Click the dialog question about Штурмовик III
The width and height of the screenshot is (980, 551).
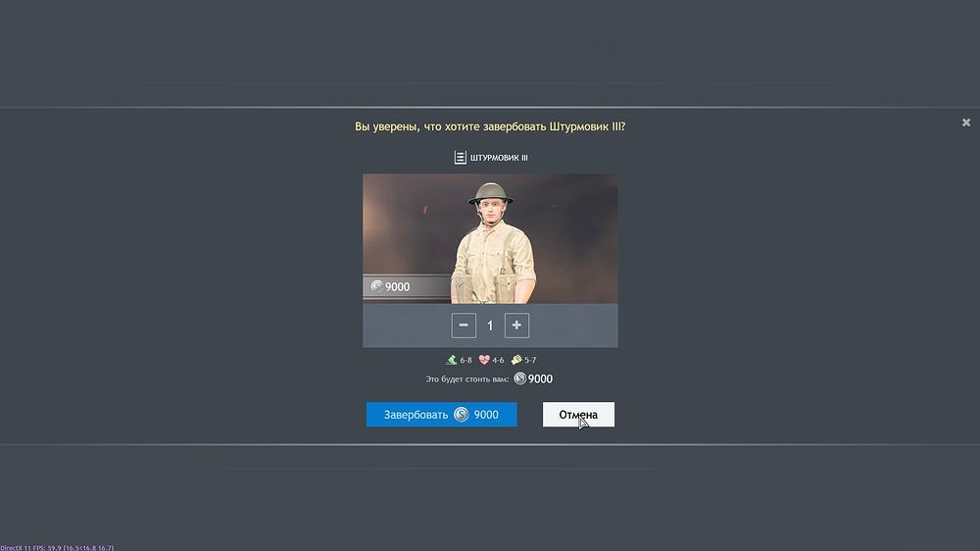490,126
